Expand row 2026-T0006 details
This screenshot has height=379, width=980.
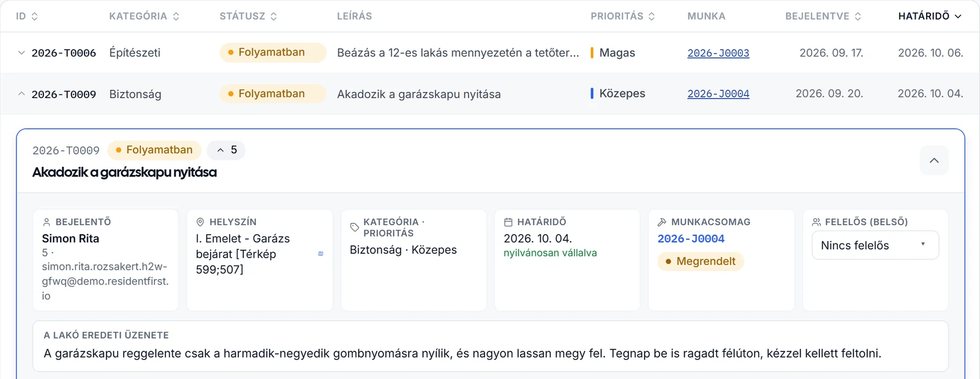pos(21,53)
